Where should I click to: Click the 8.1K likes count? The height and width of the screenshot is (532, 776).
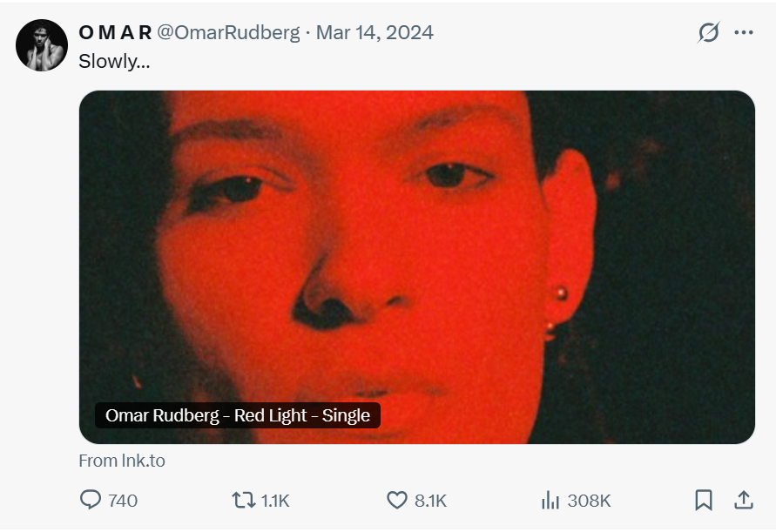430,501
